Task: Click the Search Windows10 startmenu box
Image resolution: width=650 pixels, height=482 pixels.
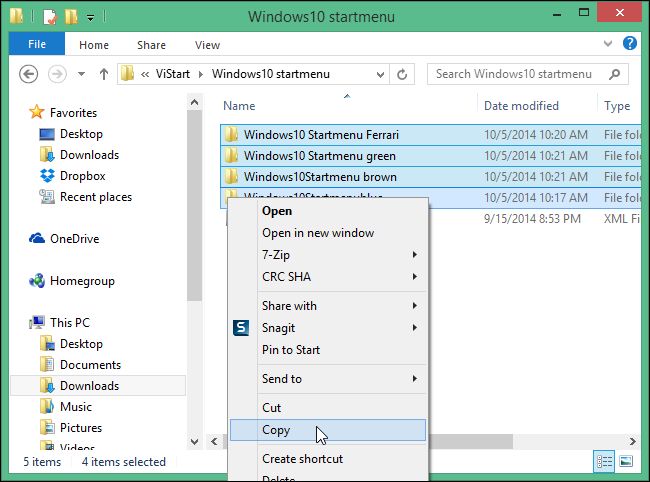Action: [x=528, y=74]
